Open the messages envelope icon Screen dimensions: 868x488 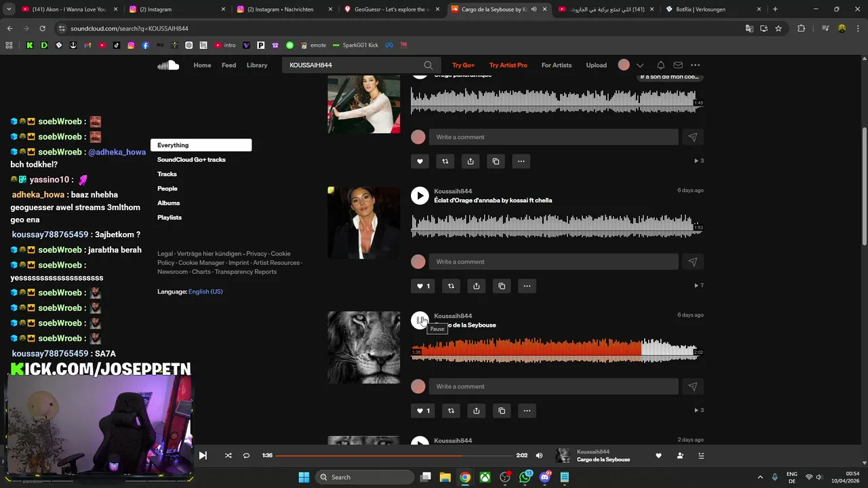(x=677, y=65)
